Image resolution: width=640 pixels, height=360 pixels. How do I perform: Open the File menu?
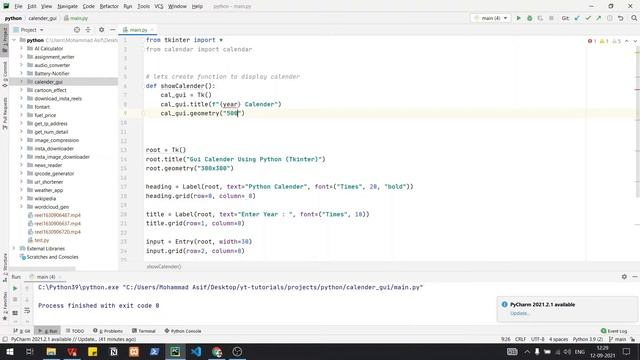point(18,7)
